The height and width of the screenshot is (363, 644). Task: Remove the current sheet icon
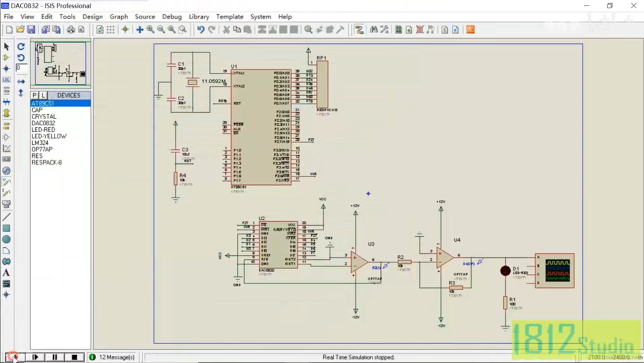click(x=420, y=30)
